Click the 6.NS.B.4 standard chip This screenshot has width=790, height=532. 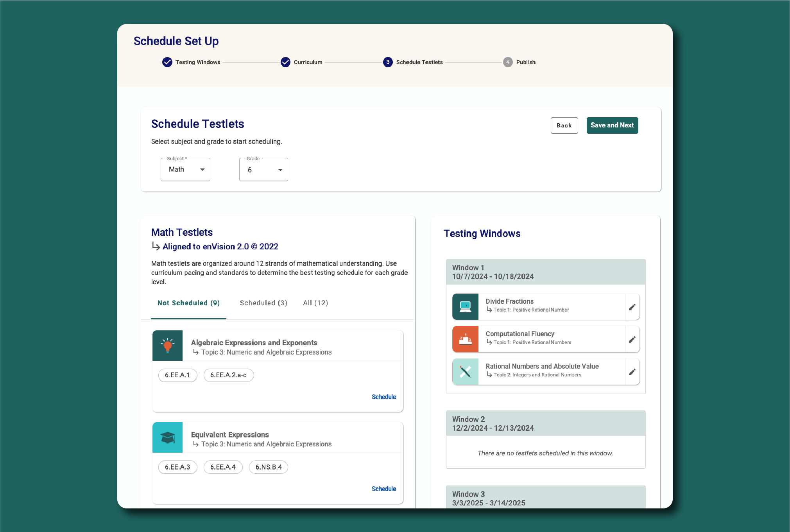[269, 467]
